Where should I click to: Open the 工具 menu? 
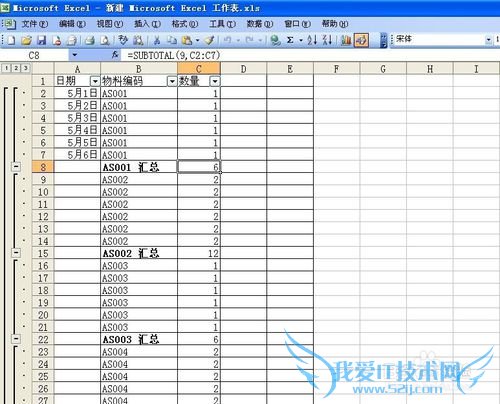(x=222, y=24)
